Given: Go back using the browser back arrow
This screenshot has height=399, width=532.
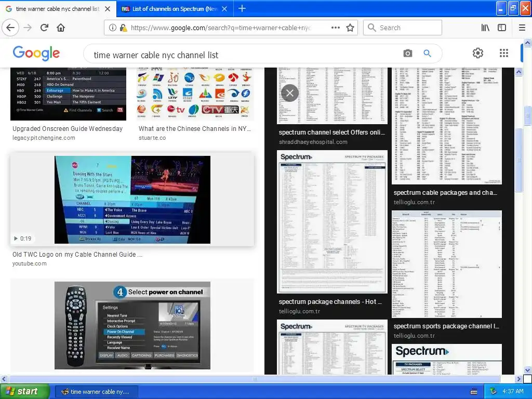Looking at the screenshot, I should point(10,28).
